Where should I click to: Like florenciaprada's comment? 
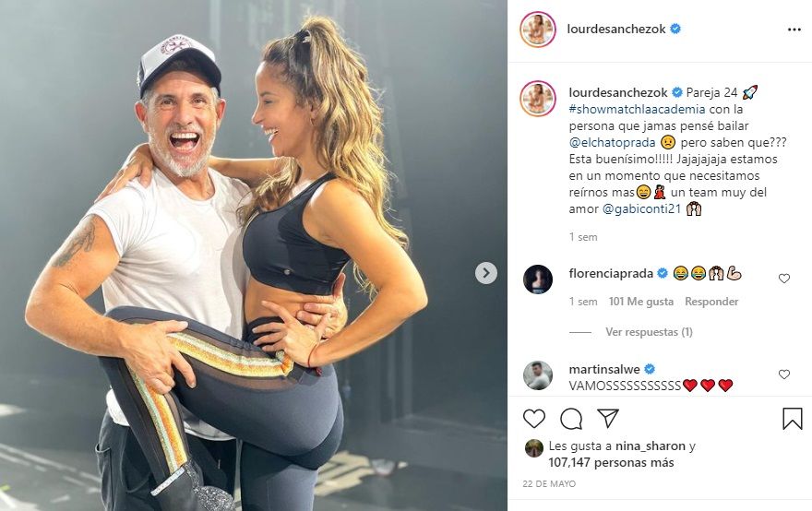[784, 279]
